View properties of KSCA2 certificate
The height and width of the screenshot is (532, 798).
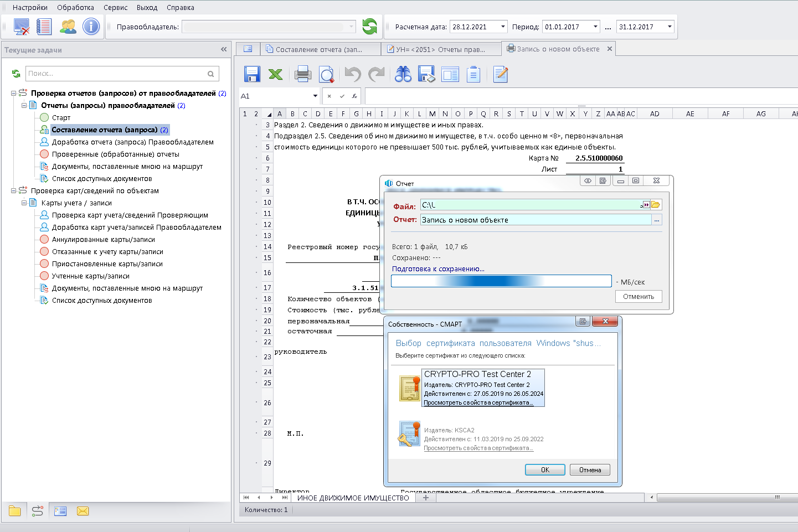478,448
